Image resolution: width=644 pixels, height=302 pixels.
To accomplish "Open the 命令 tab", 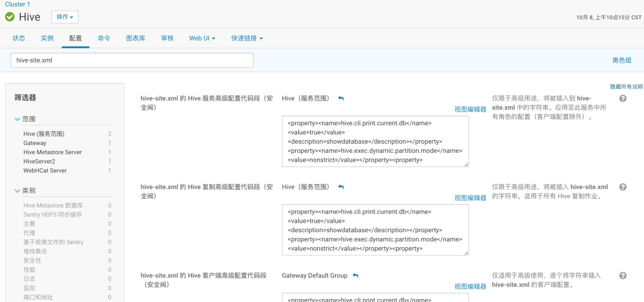I will point(104,38).
